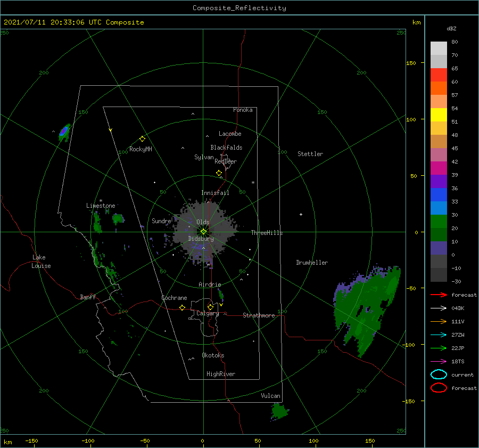Select the yellow V marker northwest of RockyMH
Viewport: 479px width, 448px height.
111,130
